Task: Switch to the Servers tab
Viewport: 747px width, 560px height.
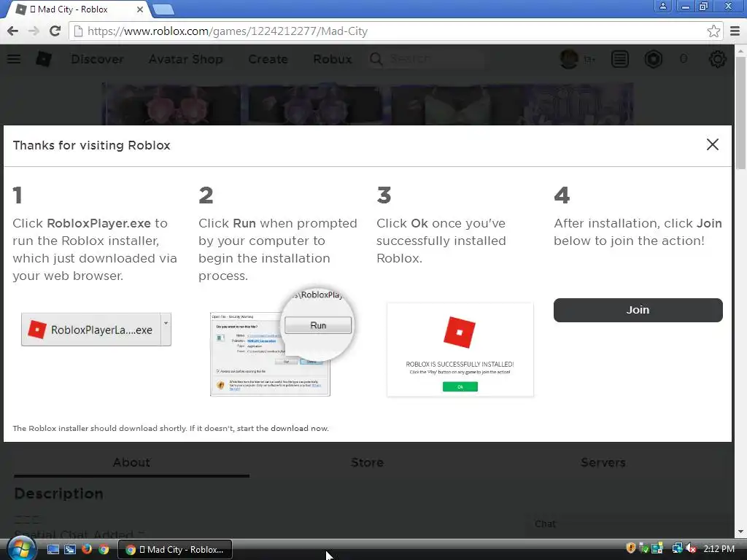Action: coord(603,462)
